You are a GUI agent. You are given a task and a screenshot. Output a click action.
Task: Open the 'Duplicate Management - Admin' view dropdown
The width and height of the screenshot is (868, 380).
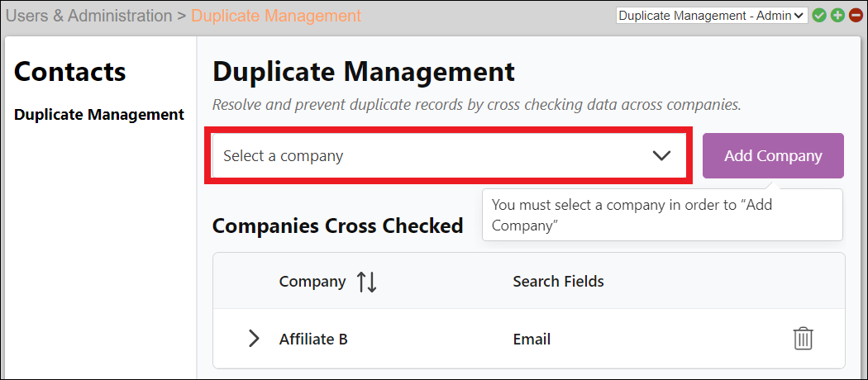click(711, 16)
